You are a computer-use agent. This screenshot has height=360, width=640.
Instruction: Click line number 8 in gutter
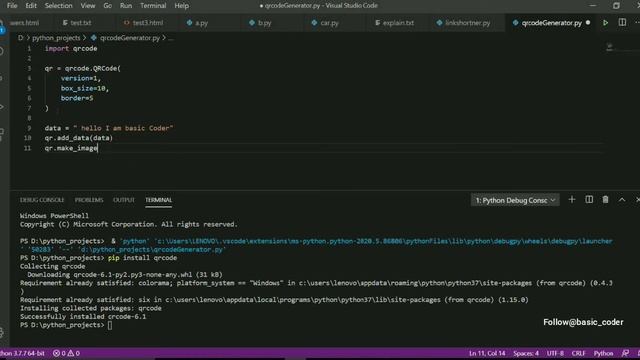pos(29,118)
